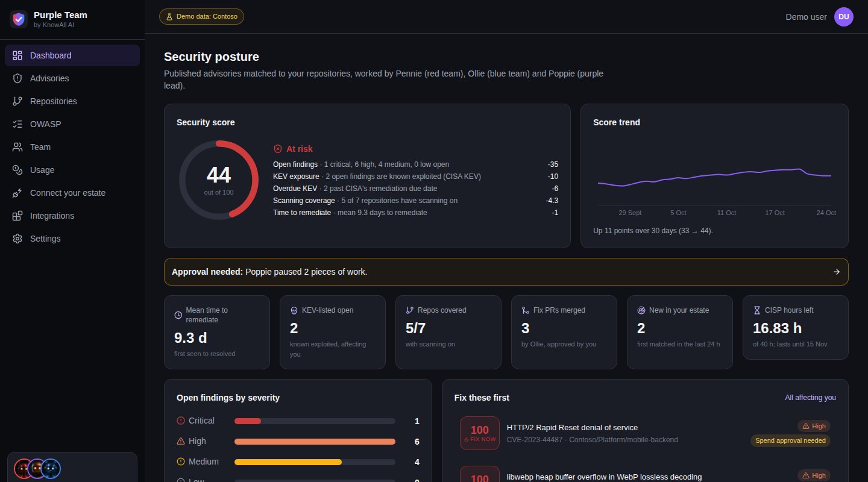Click the Connect your estate plug icon
This screenshot has width=868, height=482.
pyautogui.click(x=17, y=193)
